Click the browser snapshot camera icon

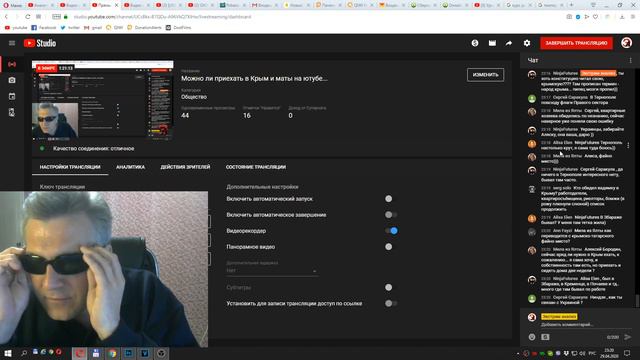(x=569, y=17)
